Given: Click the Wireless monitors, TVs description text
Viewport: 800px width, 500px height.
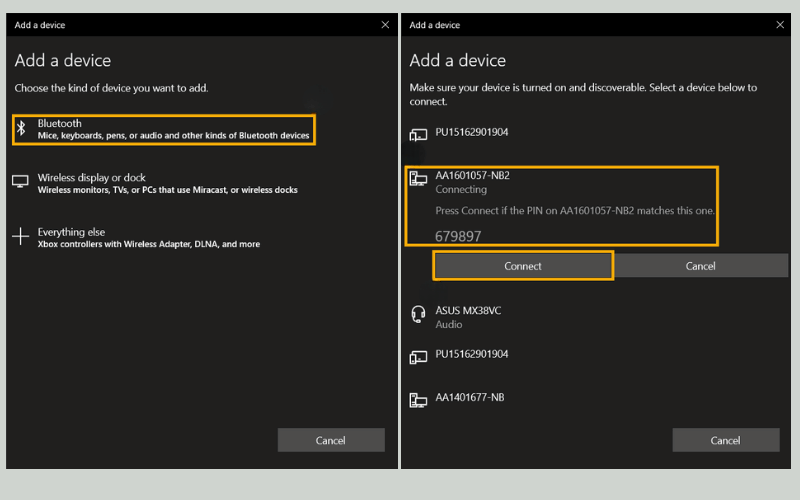Looking at the screenshot, I should [x=167, y=190].
